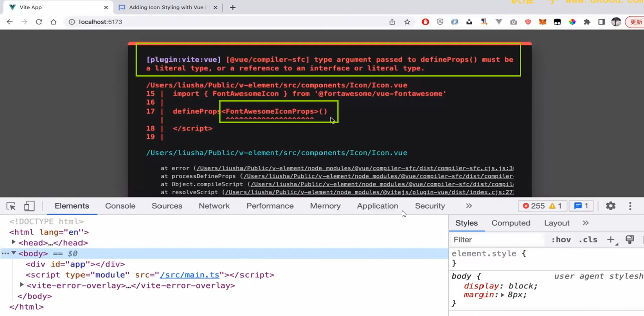Image resolution: width=644 pixels, height=316 pixels.
Task: Click the 1 issue message badge
Action: pos(581,206)
